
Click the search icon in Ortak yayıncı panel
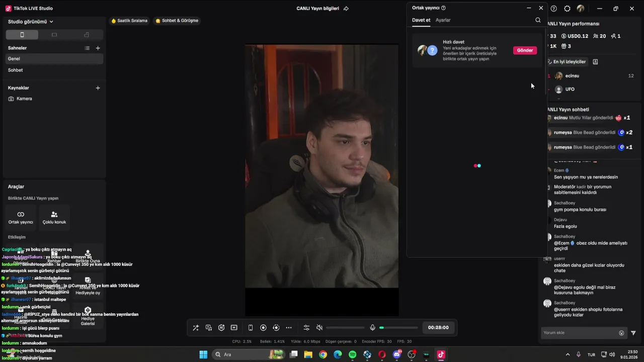click(x=538, y=20)
